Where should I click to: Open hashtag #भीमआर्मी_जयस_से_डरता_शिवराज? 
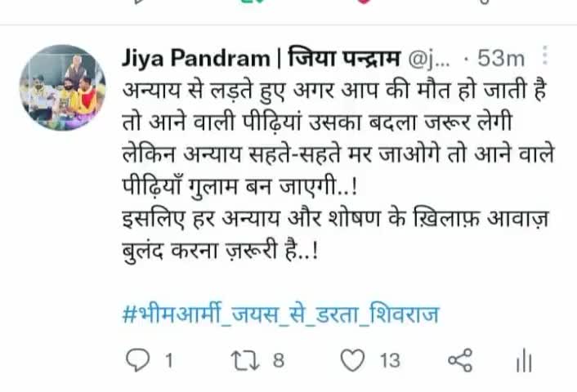point(281,315)
